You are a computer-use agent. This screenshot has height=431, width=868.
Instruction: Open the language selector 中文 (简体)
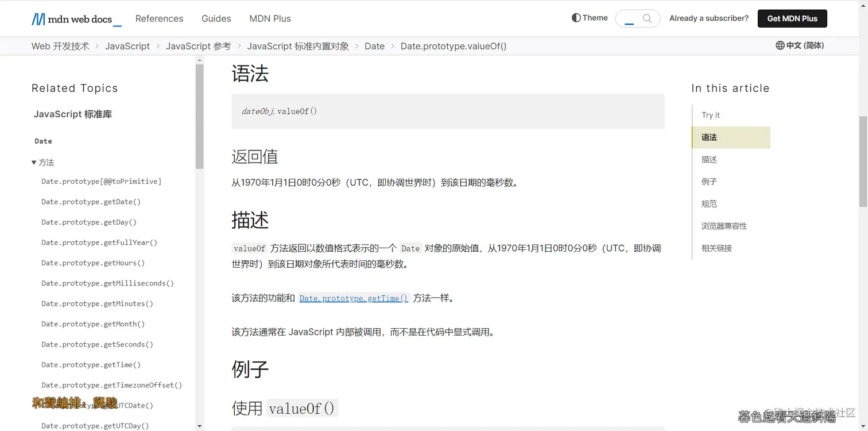(800, 45)
